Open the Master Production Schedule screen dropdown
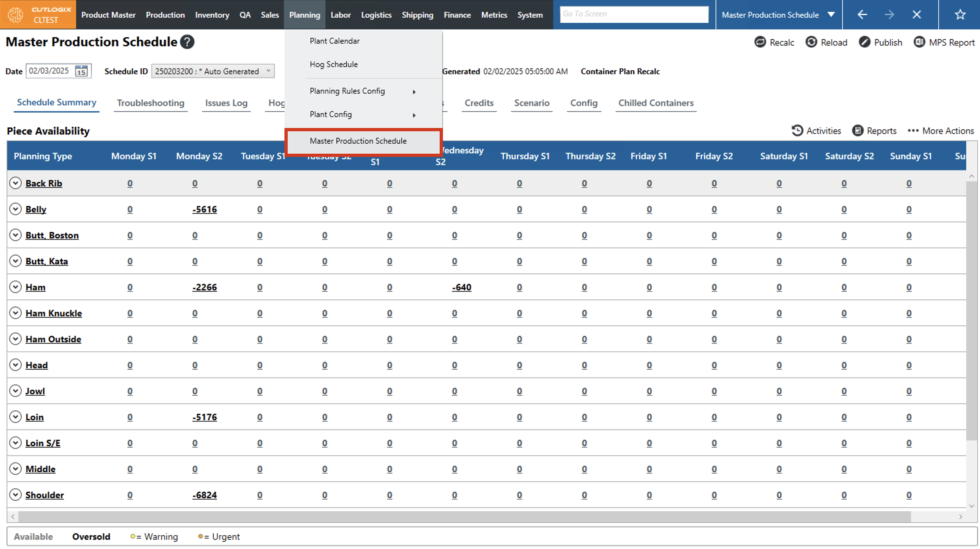 point(831,15)
